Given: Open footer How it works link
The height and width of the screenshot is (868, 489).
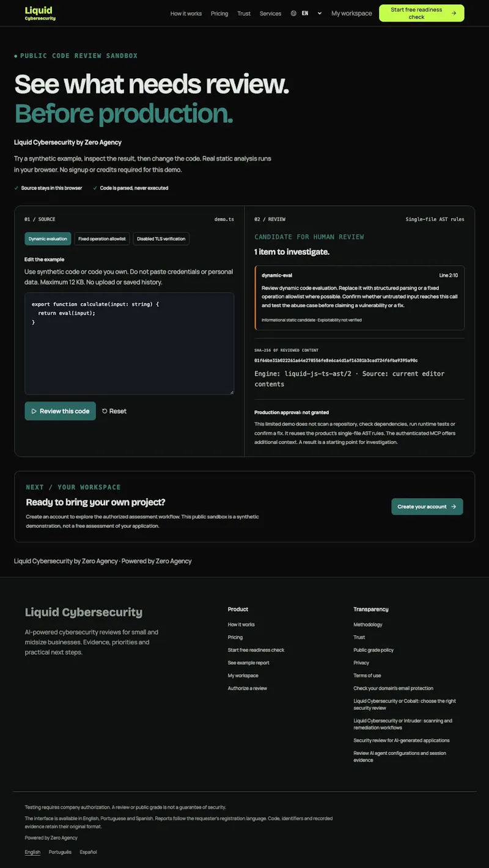Looking at the screenshot, I should pos(241,624).
